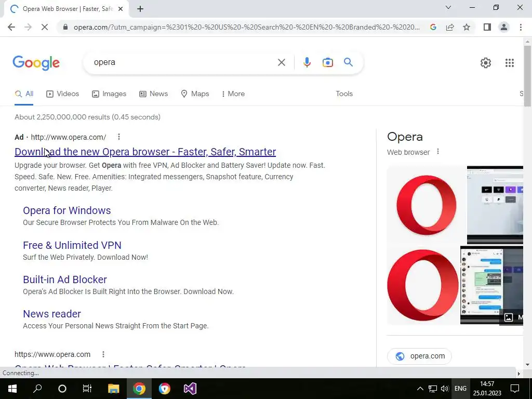Click the opera.com chip button
Screen dimensions: 532x399
coord(419,356)
